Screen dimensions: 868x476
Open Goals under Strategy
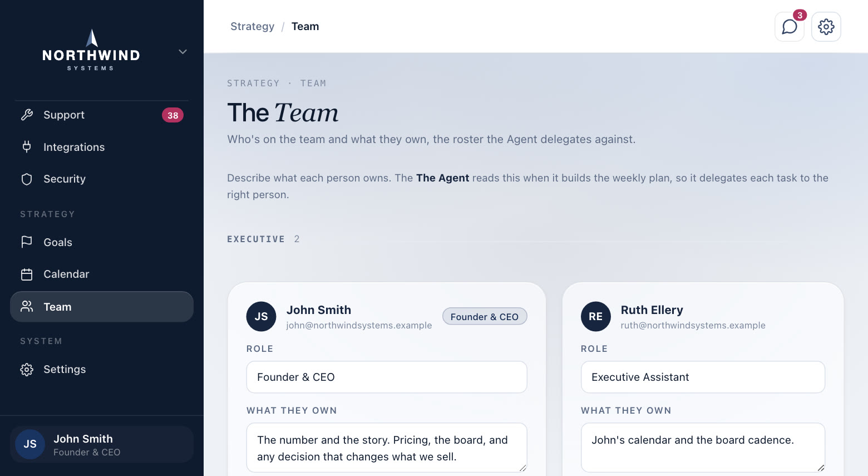tap(102, 242)
